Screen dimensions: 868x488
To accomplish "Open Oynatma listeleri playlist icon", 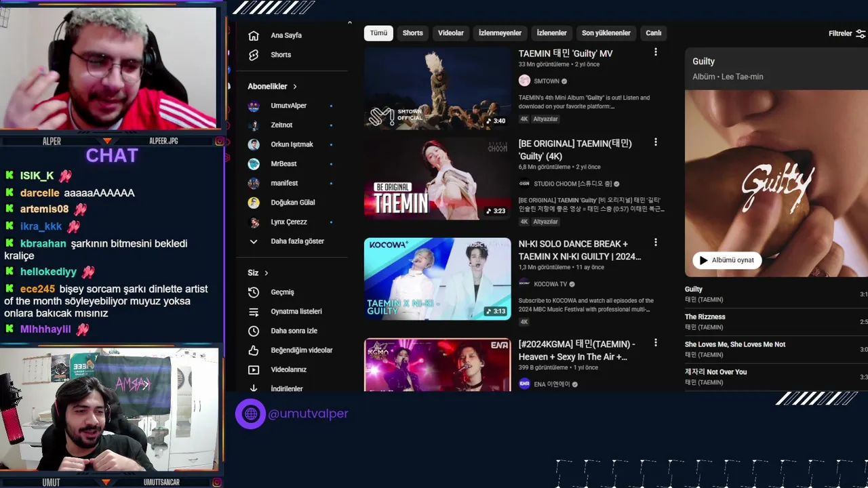I will pyautogui.click(x=254, y=312).
